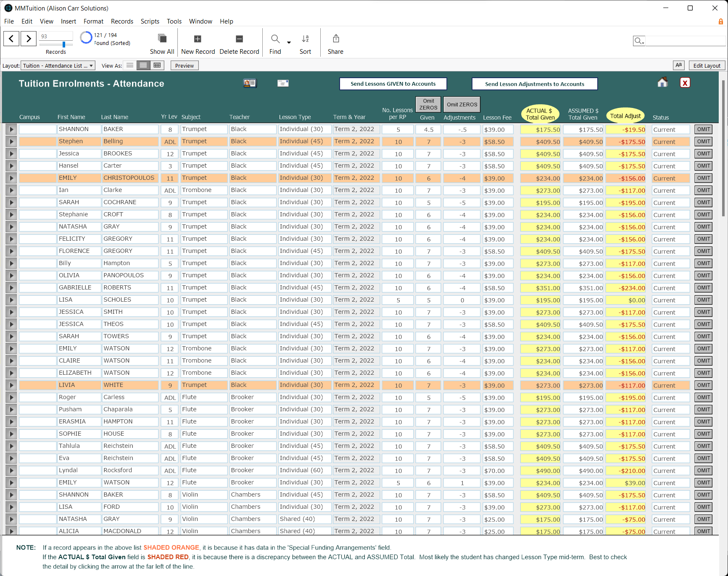The width and height of the screenshot is (728, 576).
Task: Click the Status header label
Action: click(661, 118)
